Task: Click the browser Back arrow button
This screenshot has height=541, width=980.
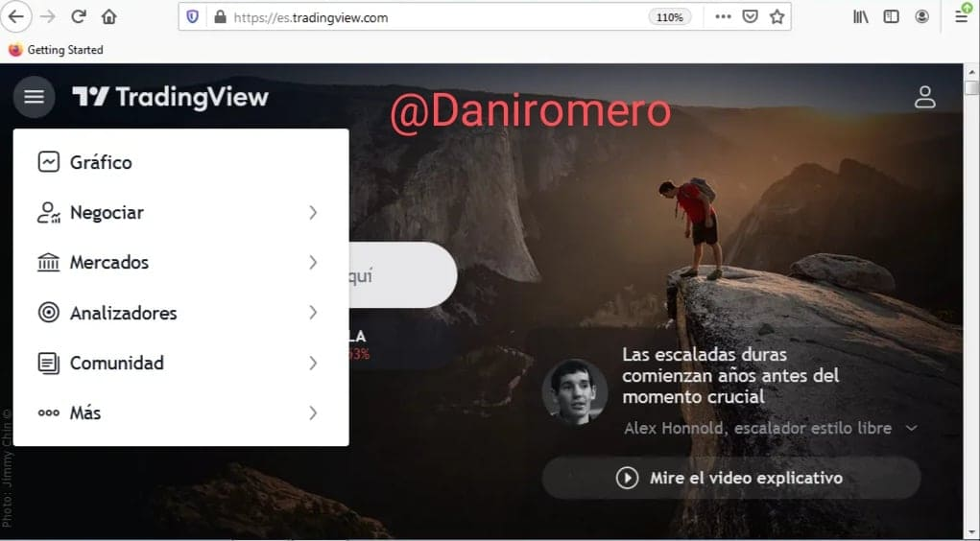Action: point(15,17)
